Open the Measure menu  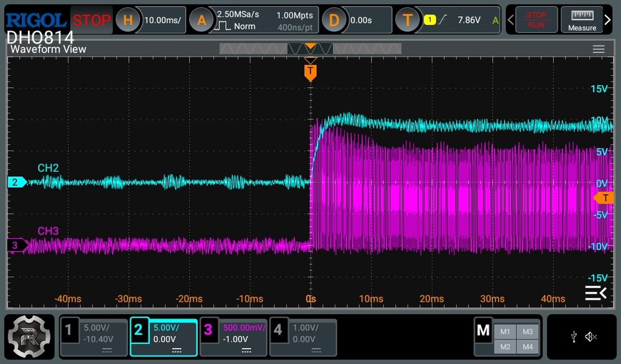pos(582,19)
